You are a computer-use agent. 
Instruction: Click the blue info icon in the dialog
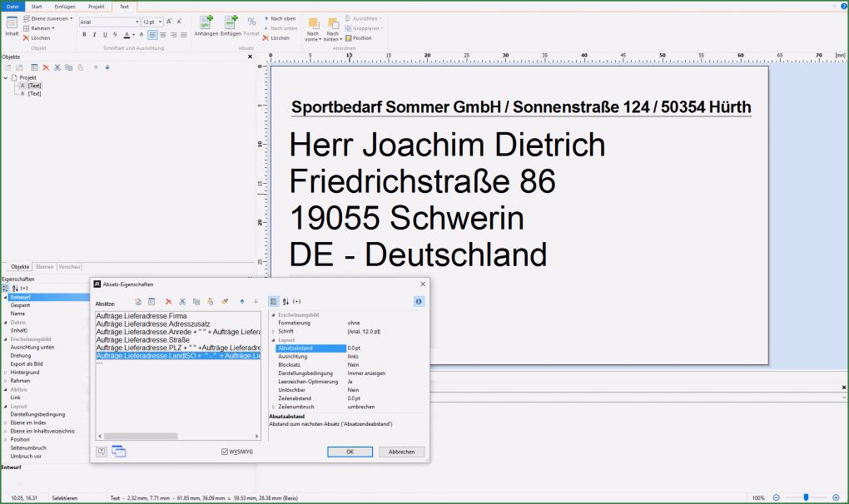pyautogui.click(x=418, y=301)
